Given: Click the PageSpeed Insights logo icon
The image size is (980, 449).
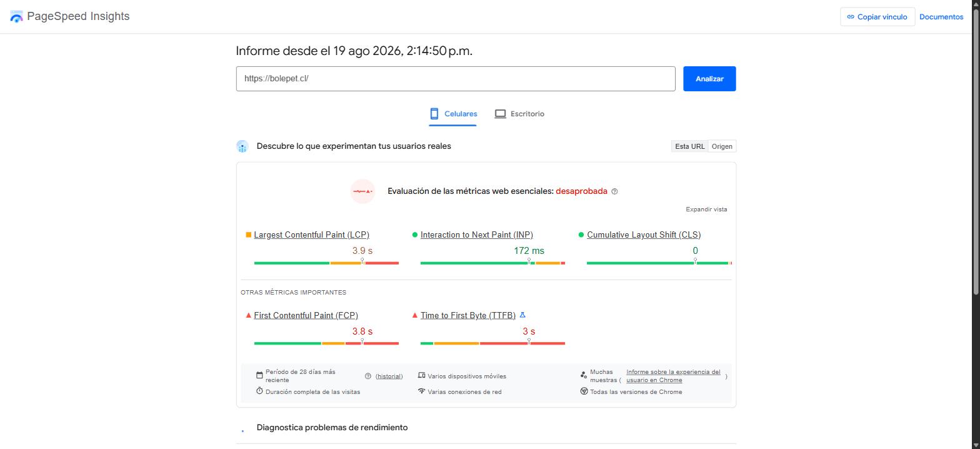Looking at the screenshot, I should (17, 17).
